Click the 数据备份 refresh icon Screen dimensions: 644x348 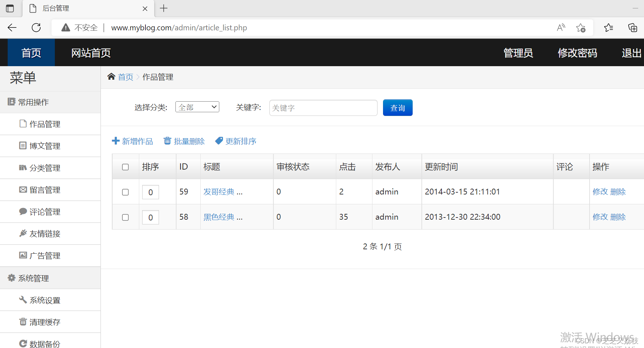pyautogui.click(x=23, y=344)
